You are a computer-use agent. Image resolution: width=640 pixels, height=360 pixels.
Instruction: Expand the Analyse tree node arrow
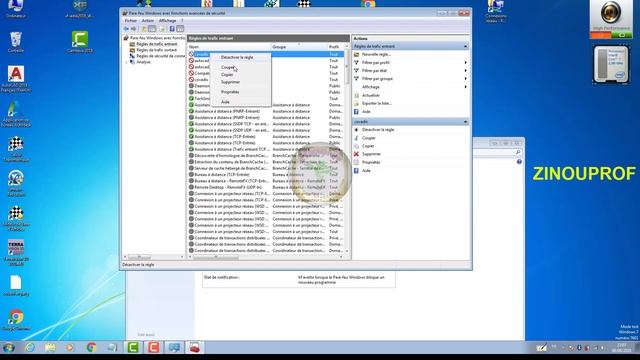[126, 62]
